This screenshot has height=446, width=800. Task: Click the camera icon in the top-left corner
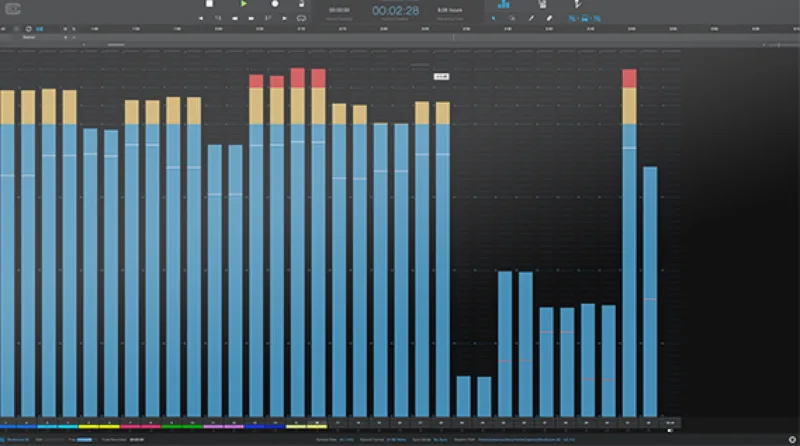tap(13, 8)
